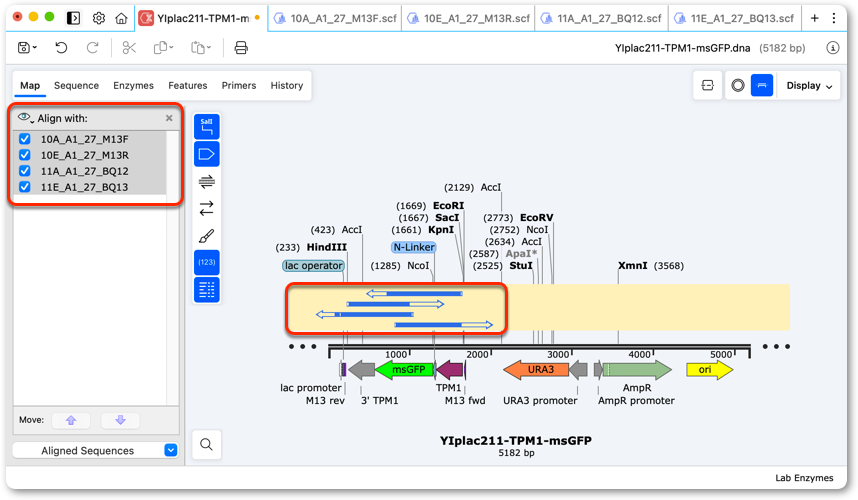Image resolution: width=858 pixels, height=500 pixels.
Task: Expand the copy options arrow
Action: [171, 48]
